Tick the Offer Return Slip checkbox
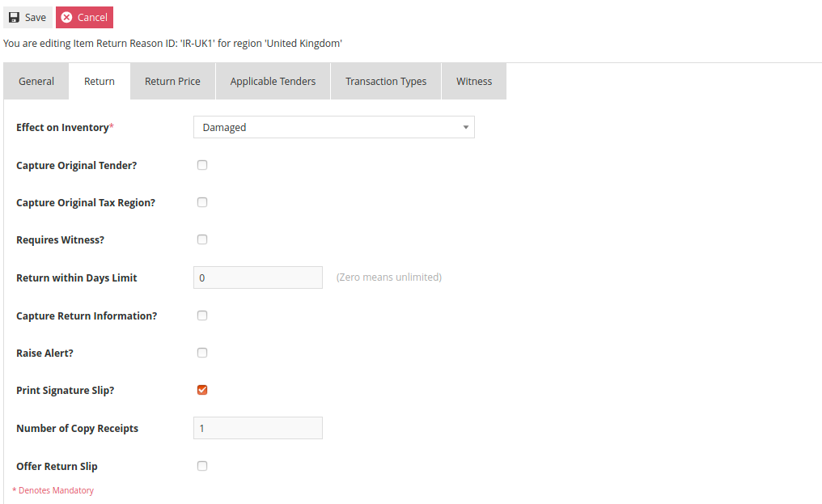 [x=202, y=466]
